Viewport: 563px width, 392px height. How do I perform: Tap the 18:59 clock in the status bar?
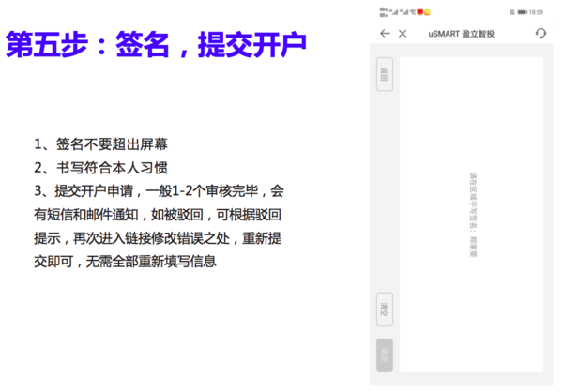point(537,12)
